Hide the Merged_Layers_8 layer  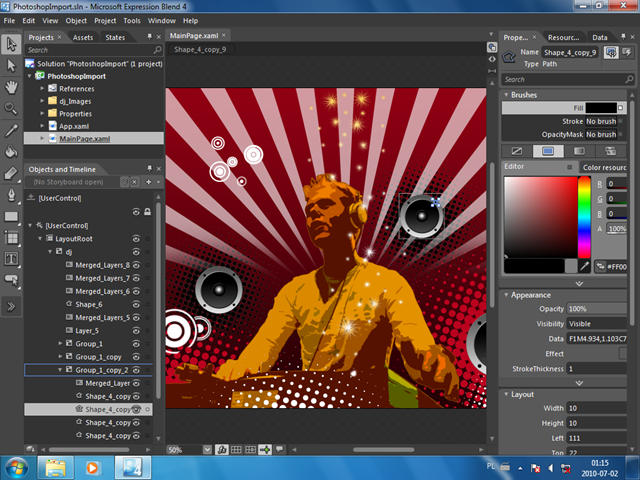coord(136,265)
